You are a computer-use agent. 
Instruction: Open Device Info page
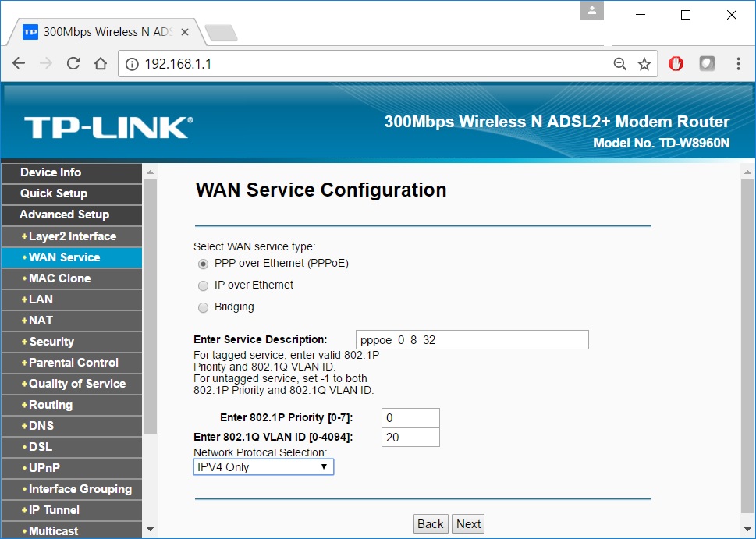tap(71, 172)
